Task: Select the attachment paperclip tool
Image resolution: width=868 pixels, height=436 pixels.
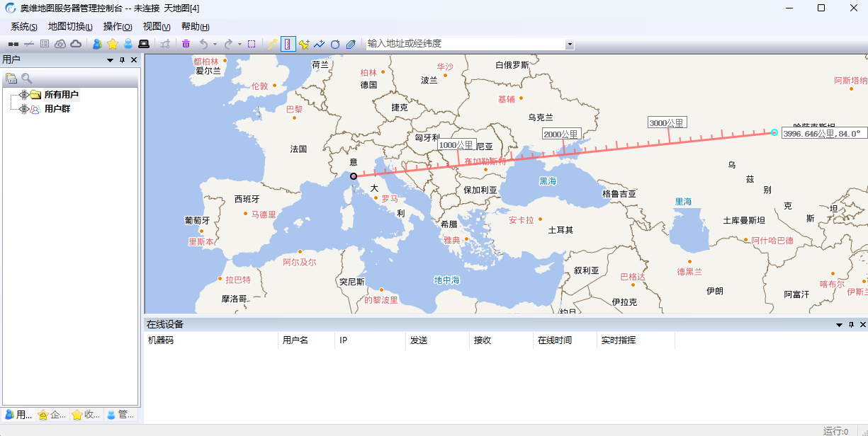Action: pyautogui.click(x=351, y=44)
